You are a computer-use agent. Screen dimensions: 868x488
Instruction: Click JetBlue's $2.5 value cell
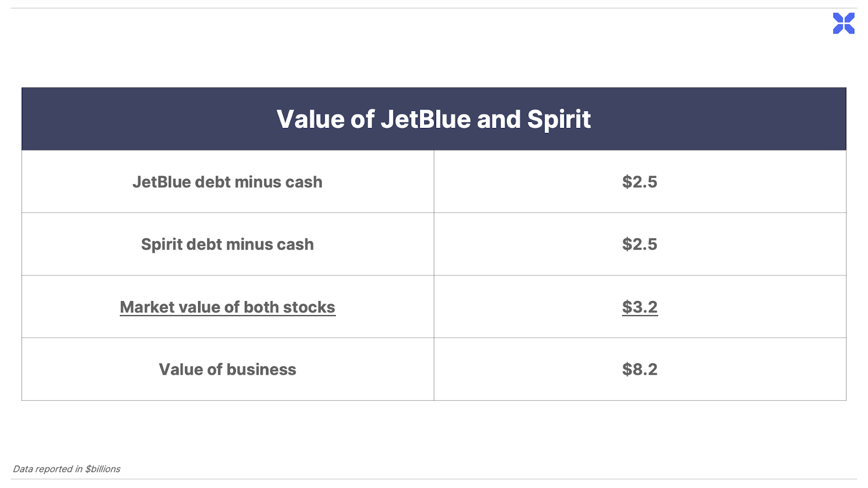click(640, 182)
